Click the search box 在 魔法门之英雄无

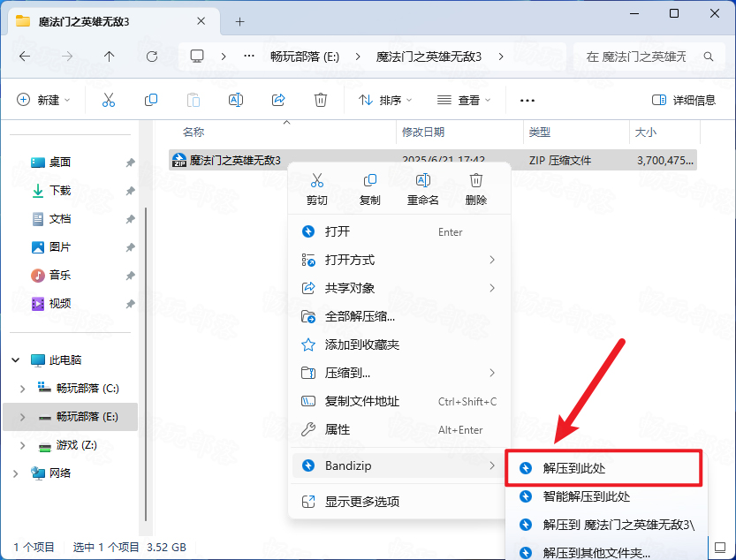pos(649,57)
